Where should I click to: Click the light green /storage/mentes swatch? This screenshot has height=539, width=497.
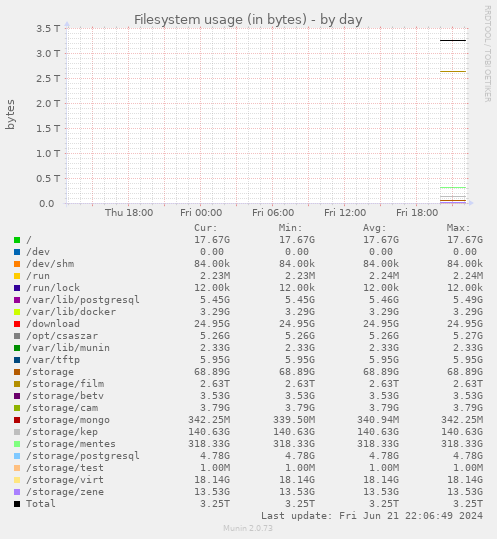coord(17,444)
